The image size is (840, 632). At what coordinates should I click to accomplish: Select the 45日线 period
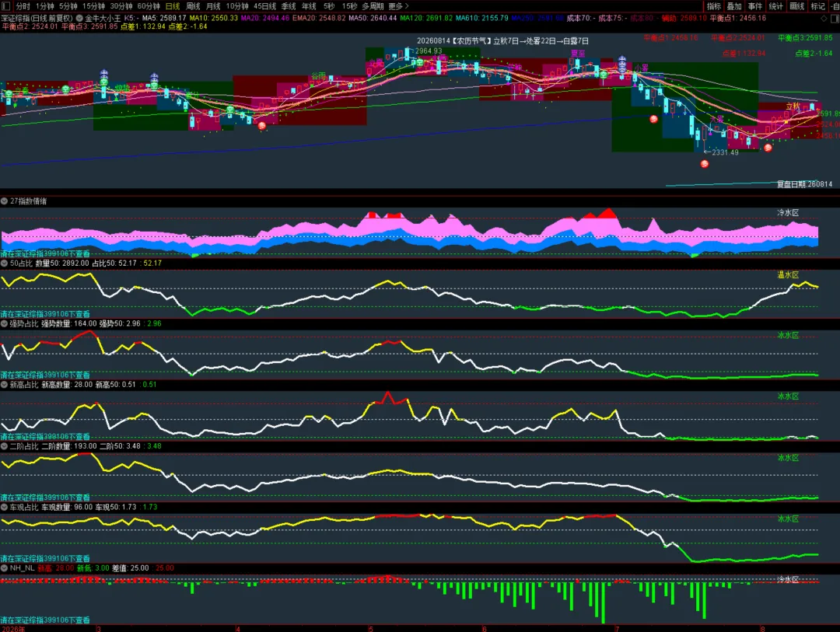[x=264, y=6]
